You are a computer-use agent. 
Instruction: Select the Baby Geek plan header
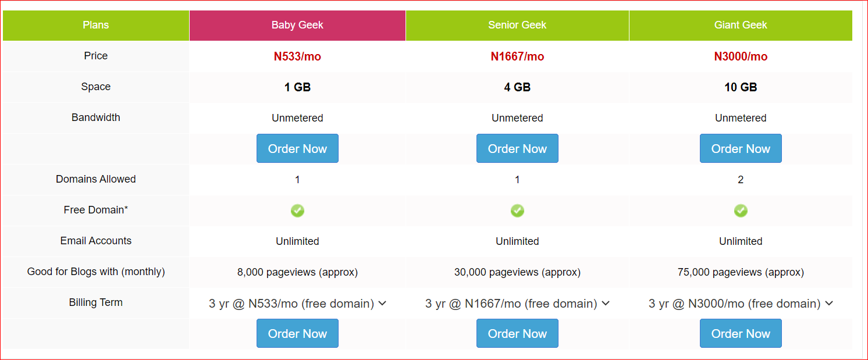tap(297, 25)
